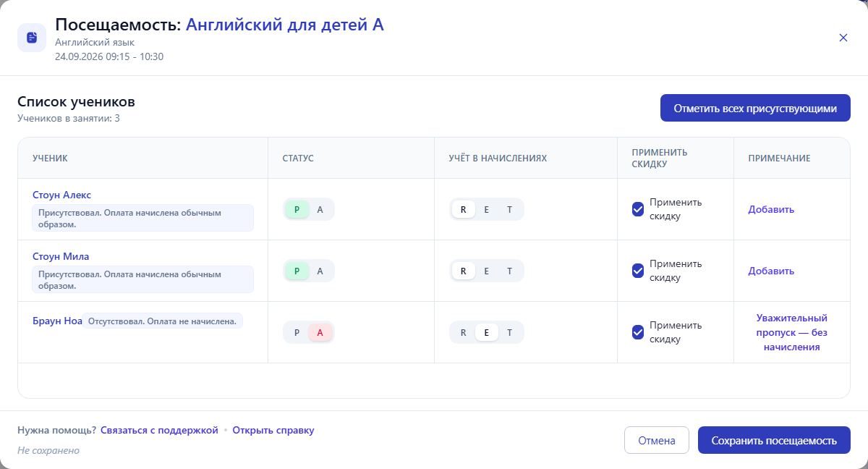Click the 'Английский язык' subject subtitle
Screen dimensions: 868x469
click(95, 43)
